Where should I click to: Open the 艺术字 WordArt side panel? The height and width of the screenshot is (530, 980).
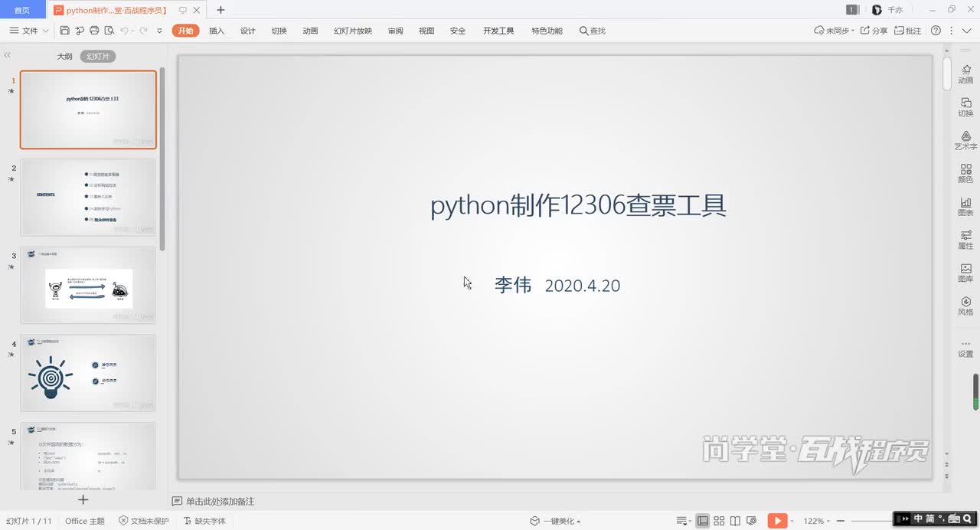point(965,140)
